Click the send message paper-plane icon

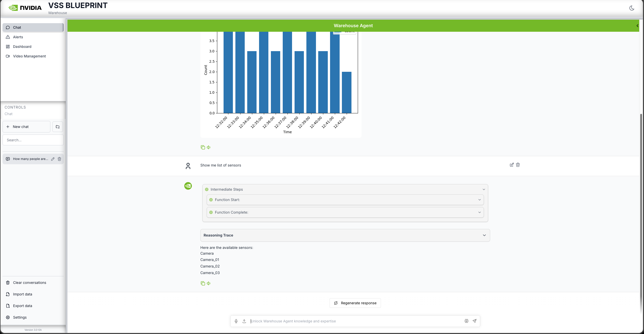(x=475, y=321)
